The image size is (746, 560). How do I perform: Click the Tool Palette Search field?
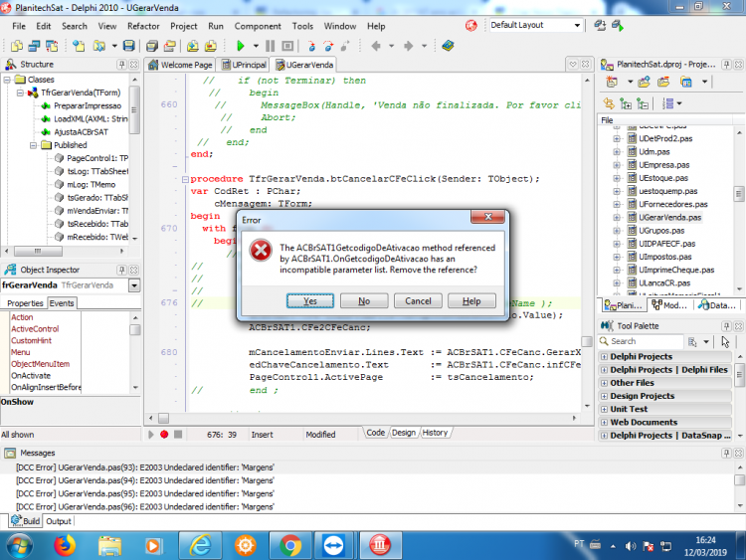[x=641, y=341]
